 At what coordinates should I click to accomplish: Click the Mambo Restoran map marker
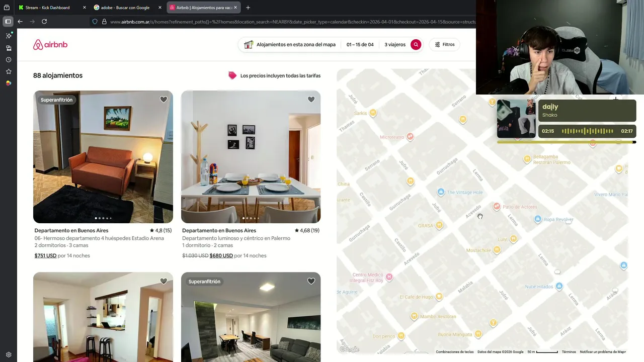[414, 316]
